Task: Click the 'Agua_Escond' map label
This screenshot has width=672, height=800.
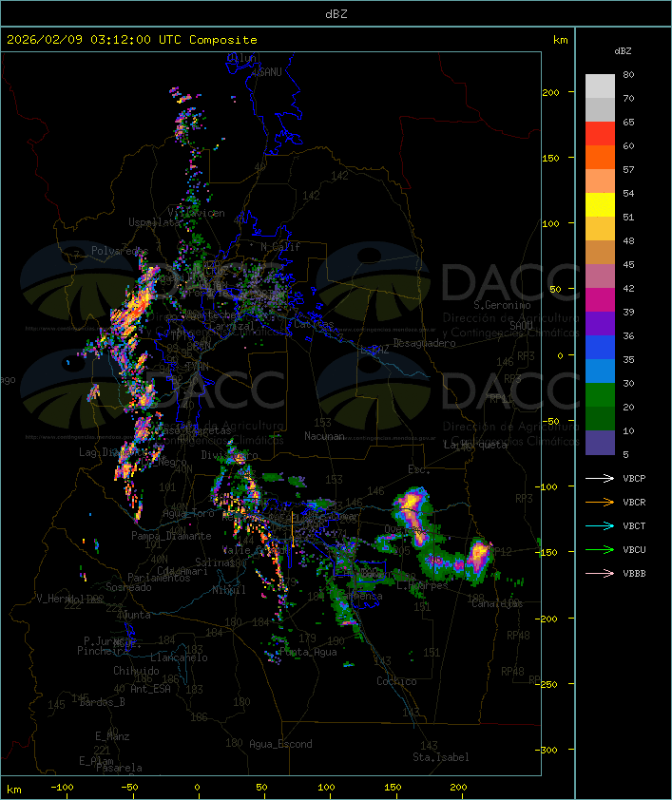Action: [280, 744]
